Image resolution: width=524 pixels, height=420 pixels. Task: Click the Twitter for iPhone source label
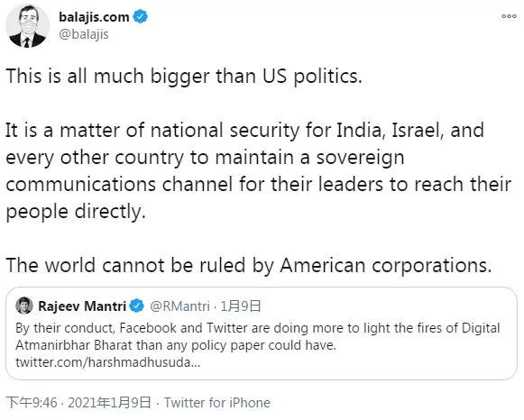(x=216, y=403)
